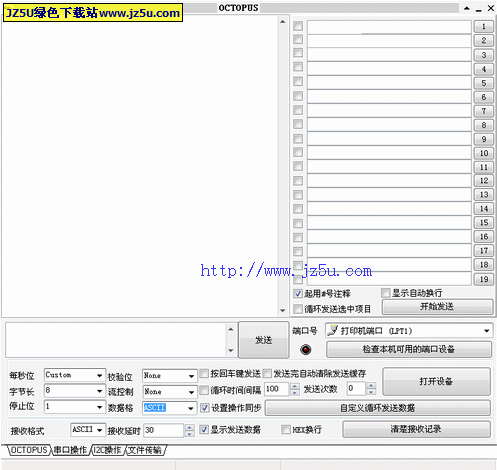
Task: Switch to the 串口操作 tab
Action: [x=70, y=450]
